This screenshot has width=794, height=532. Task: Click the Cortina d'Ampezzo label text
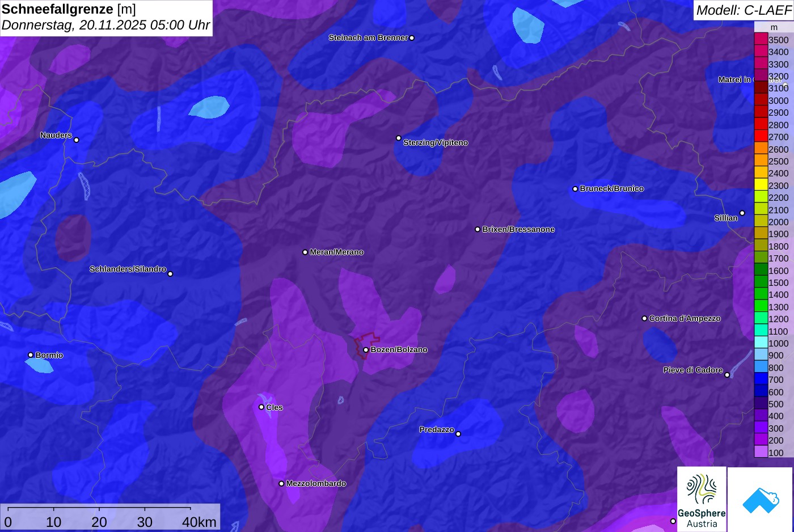tap(685, 318)
